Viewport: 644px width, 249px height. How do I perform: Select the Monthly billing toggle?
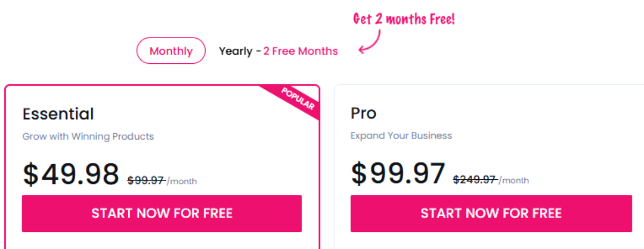coord(171,51)
